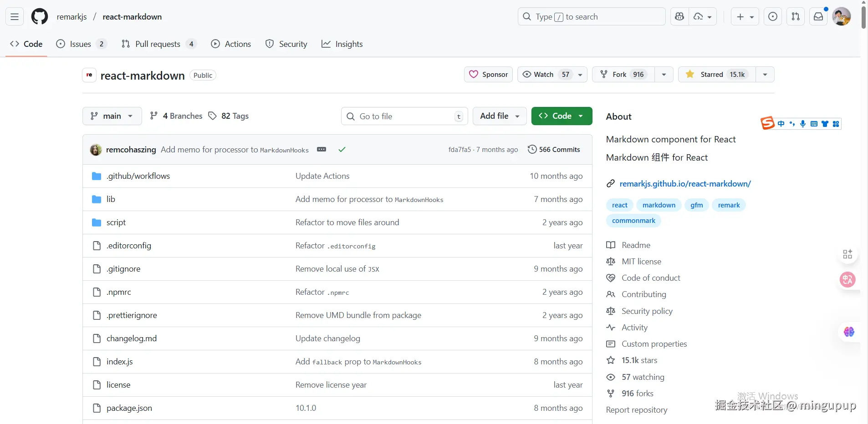
Task: Click the Report repository link
Action: click(637, 410)
